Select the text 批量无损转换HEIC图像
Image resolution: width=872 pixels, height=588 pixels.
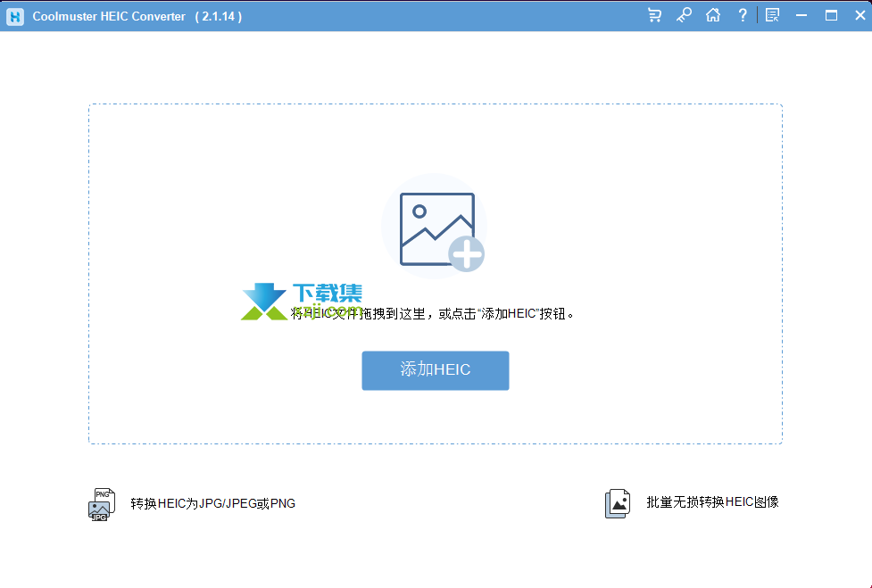point(712,502)
